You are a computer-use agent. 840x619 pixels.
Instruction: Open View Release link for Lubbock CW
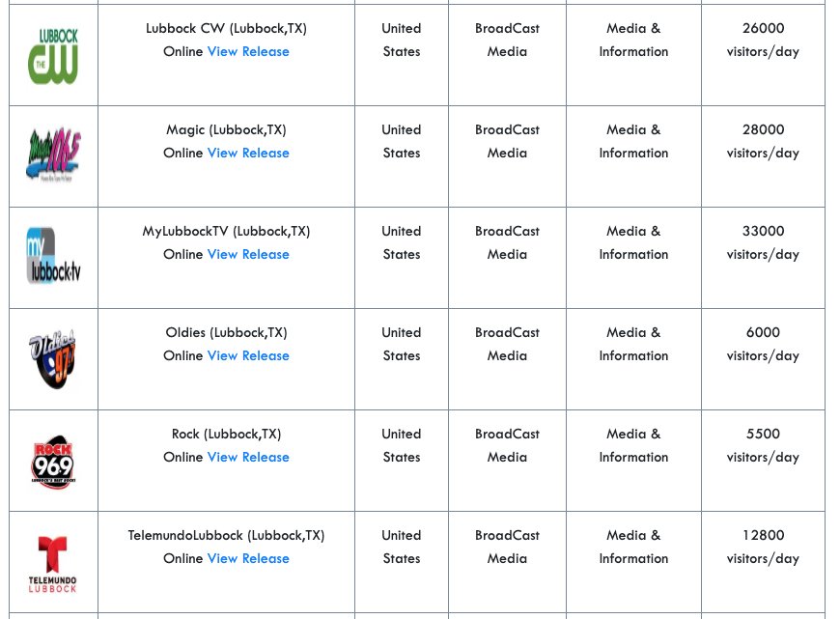248,52
